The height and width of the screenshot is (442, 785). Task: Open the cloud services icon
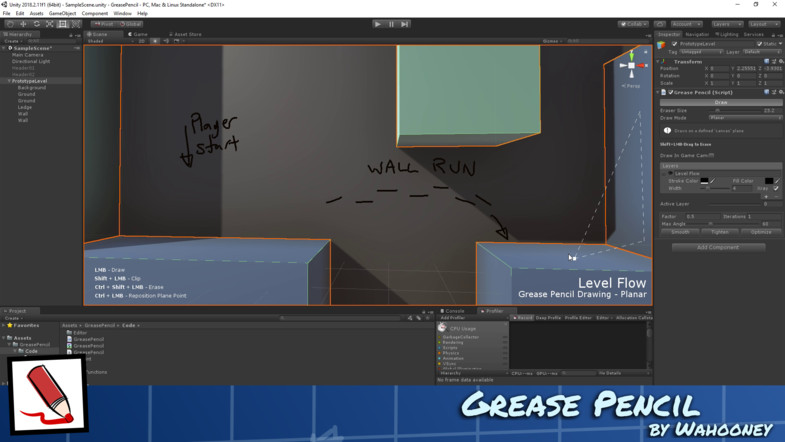[660, 24]
